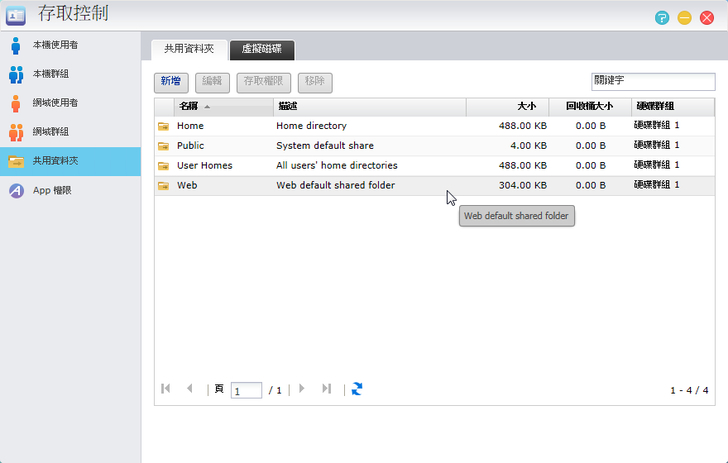
Task: Click the 新增 button to add folder
Action: 171,82
